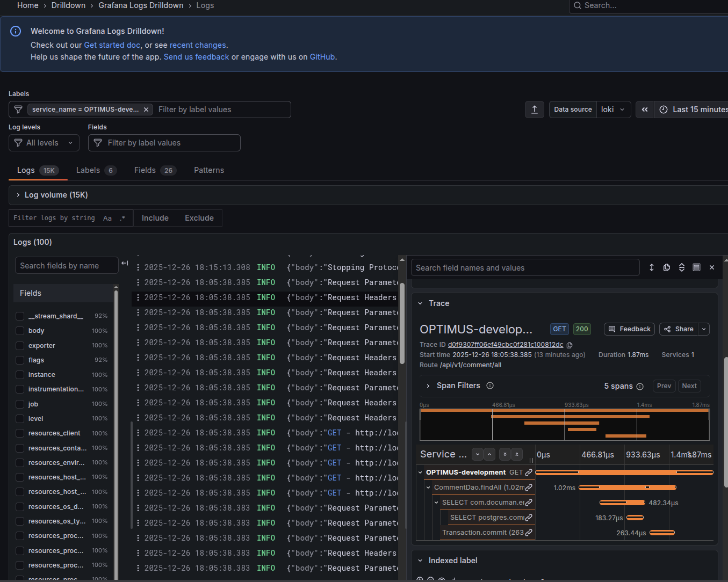Check the body field checkbox
728x582 pixels.
click(20, 331)
